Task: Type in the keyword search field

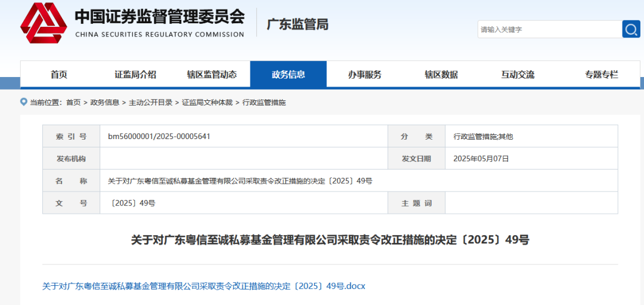Action: (x=549, y=29)
